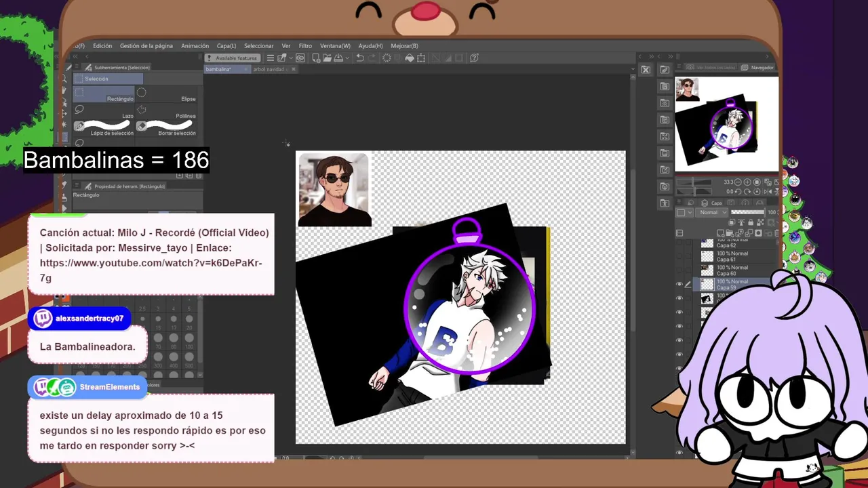Select the Polilínea selection sub tool
Viewport: 868px width, 488px height.
point(166,111)
